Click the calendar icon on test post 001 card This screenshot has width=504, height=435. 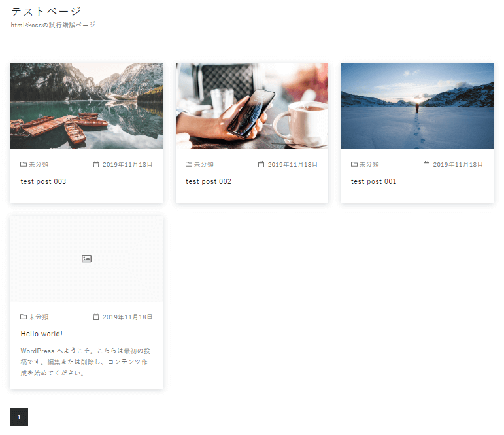point(426,164)
